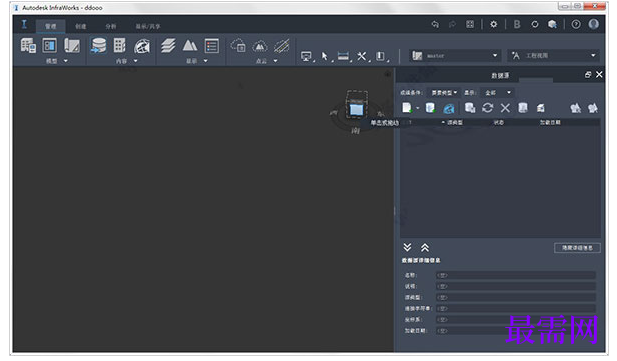Click the point cloud upload box icon
Image resolution: width=617 pixels, height=361 pixels.
click(238, 46)
